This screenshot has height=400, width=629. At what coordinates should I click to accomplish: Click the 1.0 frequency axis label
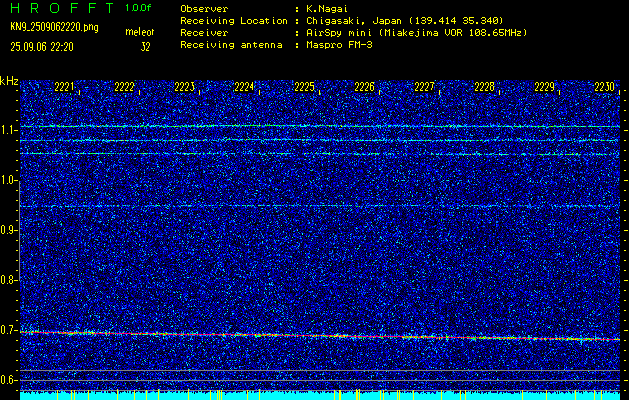[9, 181]
